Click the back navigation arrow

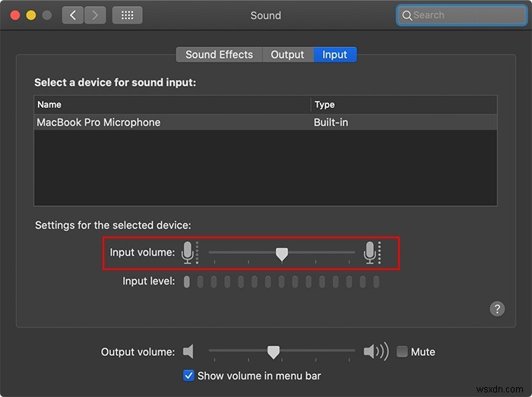73,15
